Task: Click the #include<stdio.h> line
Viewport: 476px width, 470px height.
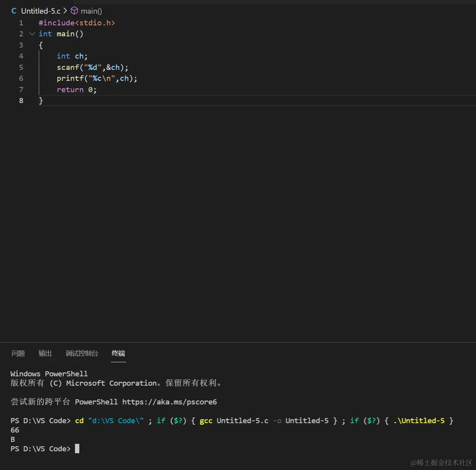Action: point(77,23)
